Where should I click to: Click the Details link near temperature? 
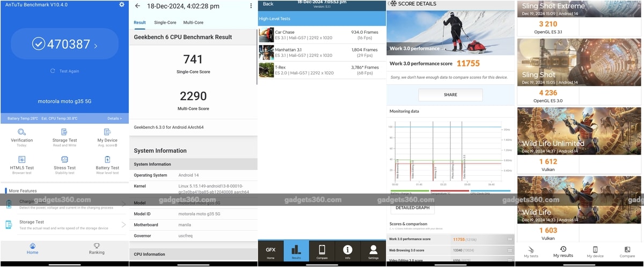click(114, 118)
